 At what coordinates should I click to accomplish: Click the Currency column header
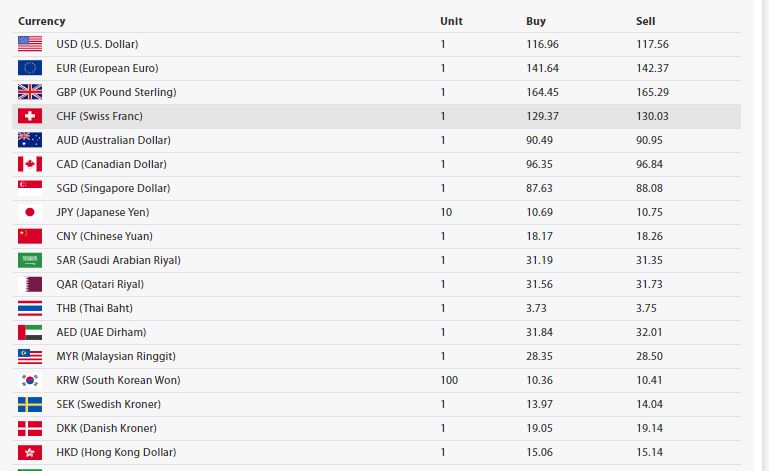pos(41,21)
